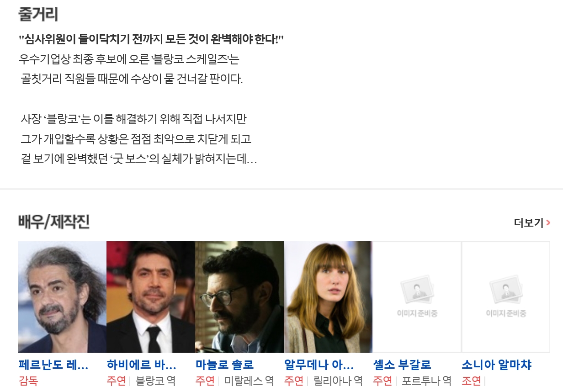Visit 셀소 부갈로 profile link

tap(402, 365)
